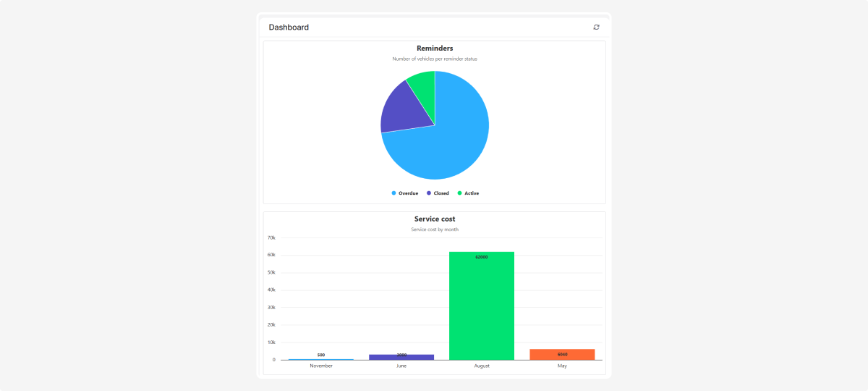Screen dimensions: 868x391
Task: Click the 500 value label above November
Action: (x=321, y=355)
